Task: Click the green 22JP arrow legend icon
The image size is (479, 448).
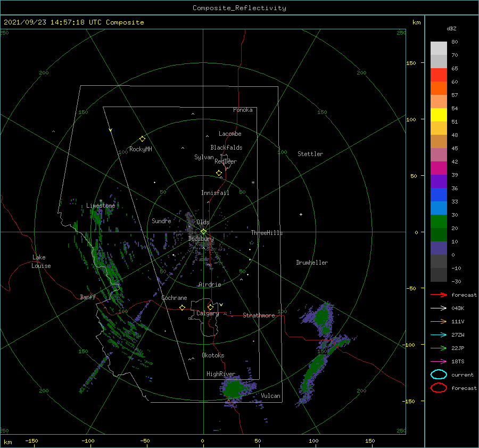Action: click(x=439, y=348)
